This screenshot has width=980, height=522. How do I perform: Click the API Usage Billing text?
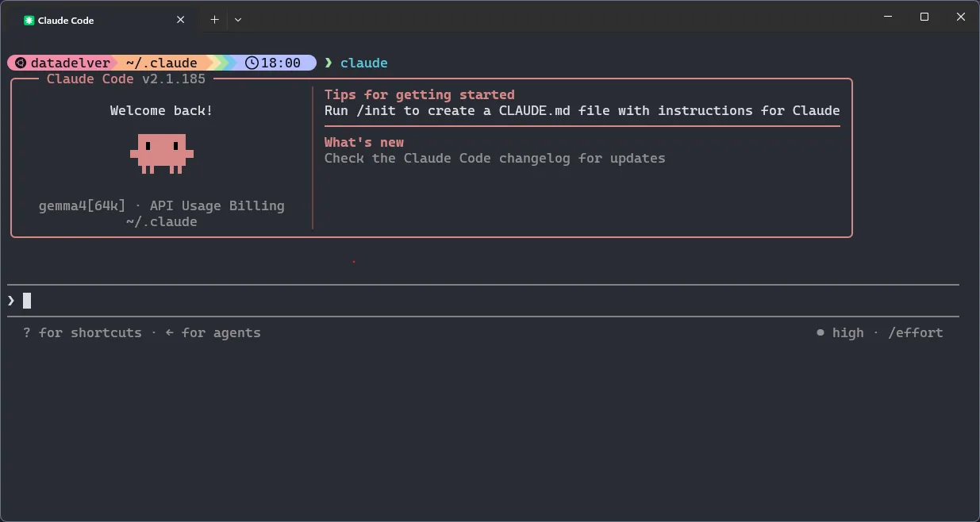tap(217, 205)
